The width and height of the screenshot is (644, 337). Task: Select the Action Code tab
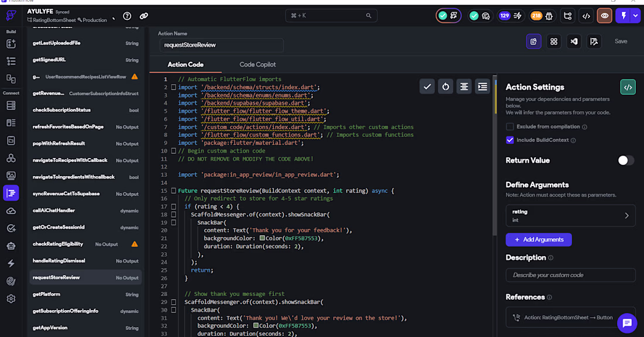[x=186, y=64]
